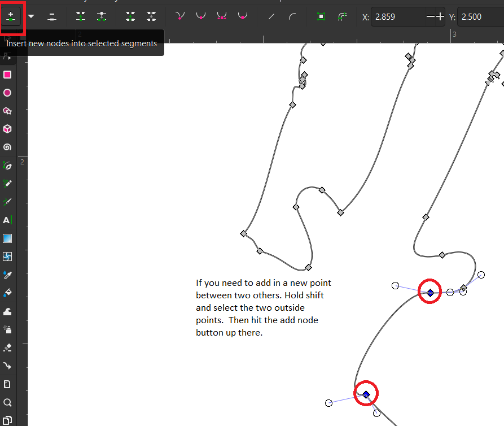Make selected nodes corner nodes
Viewport: 504px width, 426px height.
179,16
